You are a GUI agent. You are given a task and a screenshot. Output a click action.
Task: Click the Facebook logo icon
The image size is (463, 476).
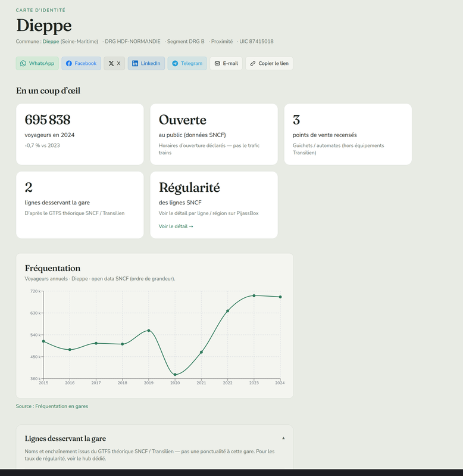point(69,63)
